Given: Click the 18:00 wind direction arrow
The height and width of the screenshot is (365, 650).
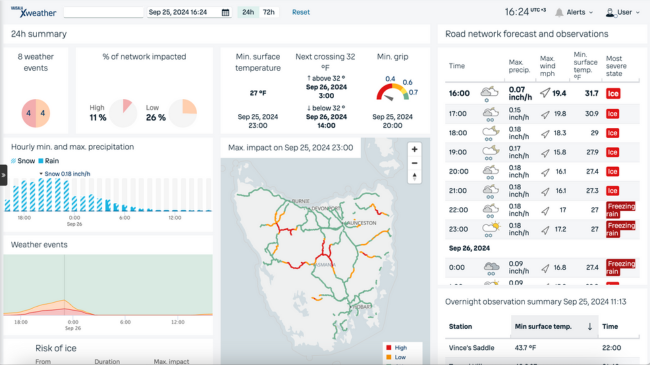Looking at the screenshot, I should [545, 134].
